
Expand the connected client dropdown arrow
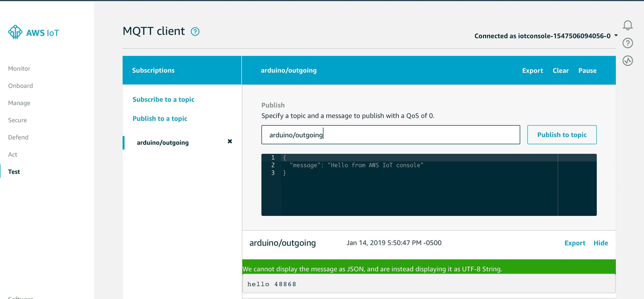tap(616, 36)
